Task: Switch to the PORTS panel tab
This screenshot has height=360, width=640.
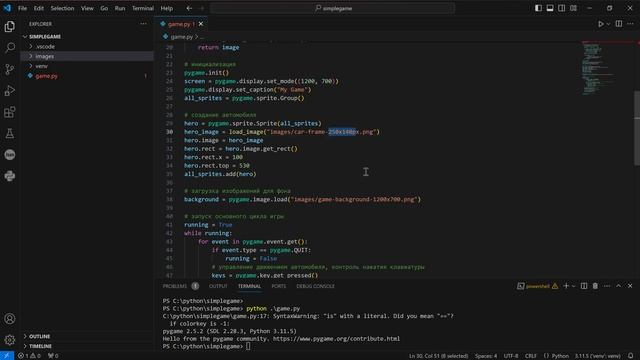Action: pyautogui.click(x=279, y=286)
